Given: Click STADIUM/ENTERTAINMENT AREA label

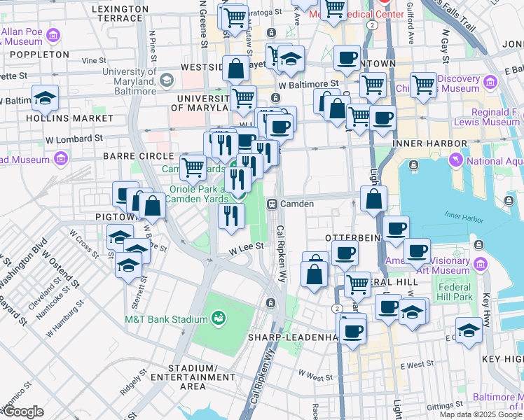Looking at the screenshot, I should pos(193,377).
